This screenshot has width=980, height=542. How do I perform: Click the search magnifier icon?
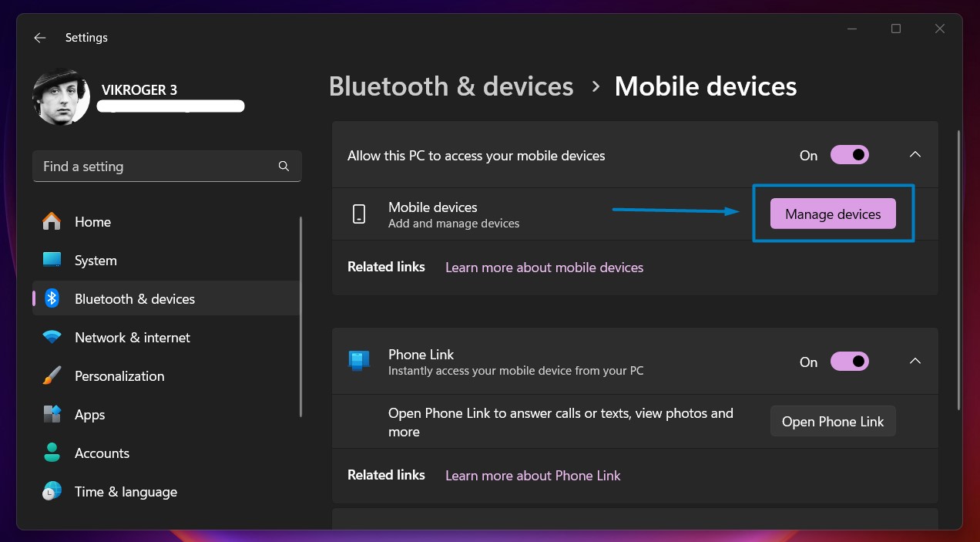[x=284, y=167]
